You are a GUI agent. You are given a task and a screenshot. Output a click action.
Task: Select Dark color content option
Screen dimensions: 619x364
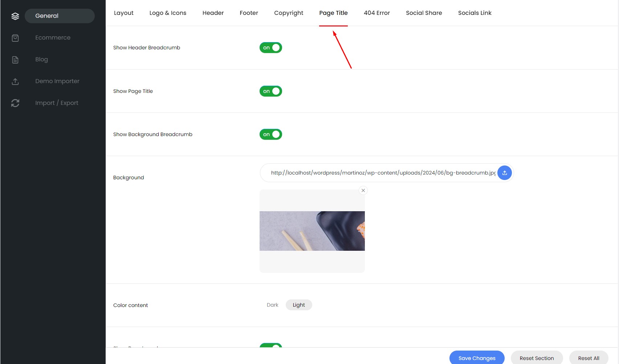[x=272, y=305]
